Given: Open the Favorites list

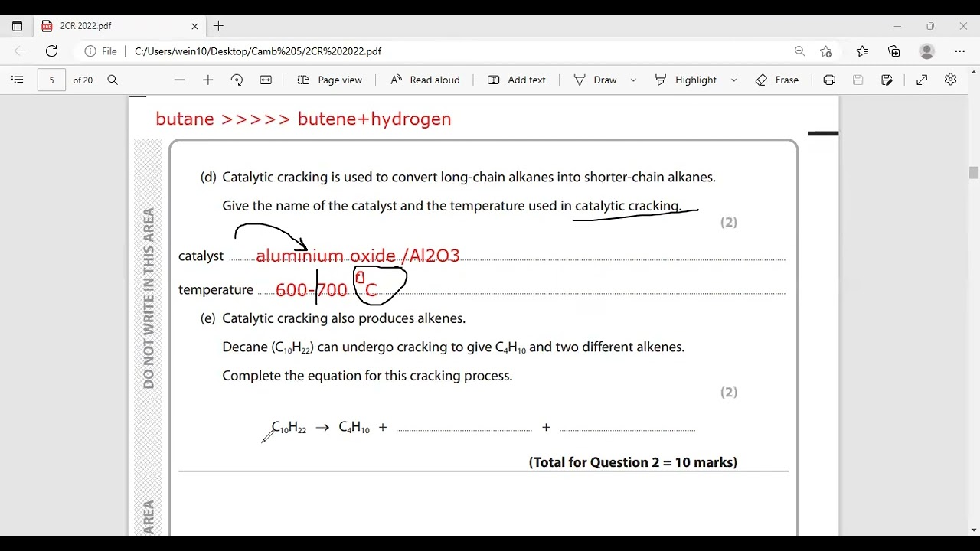Looking at the screenshot, I should [x=862, y=51].
